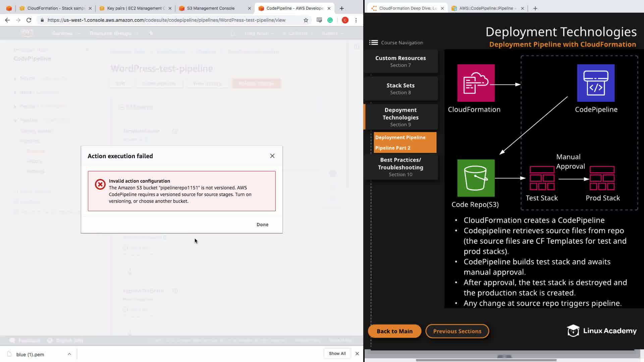Open Best Practices/Troubleshooting Section 10
This screenshot has height=362, width=644.
400,167
